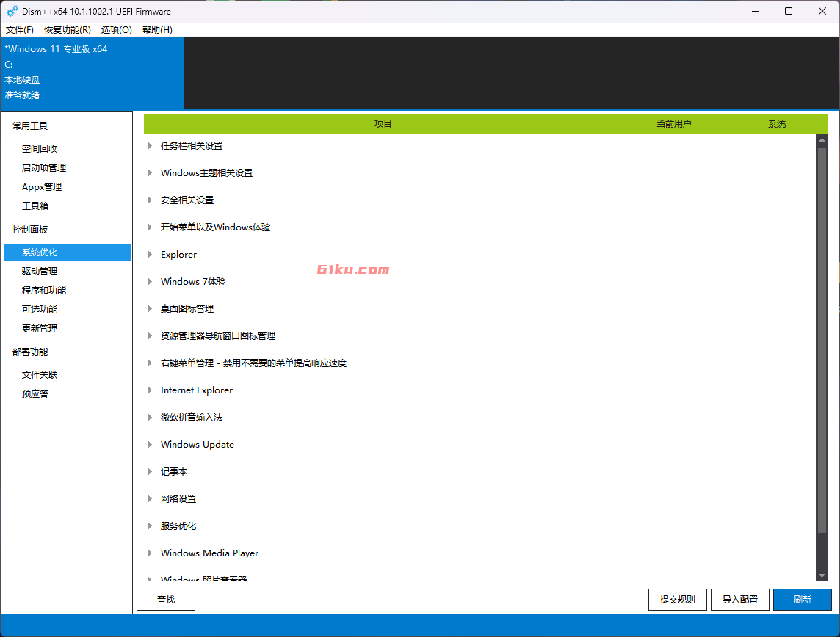Select the Windows 11 专业版 x64 image tile
Screen dimensions: 840x637
92,73
